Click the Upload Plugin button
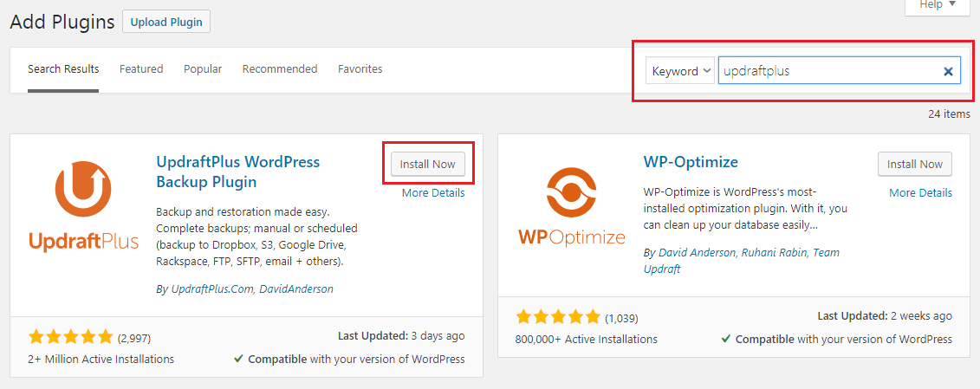The image size is (980, 389). pyautogui.click(x=166, y=22)
